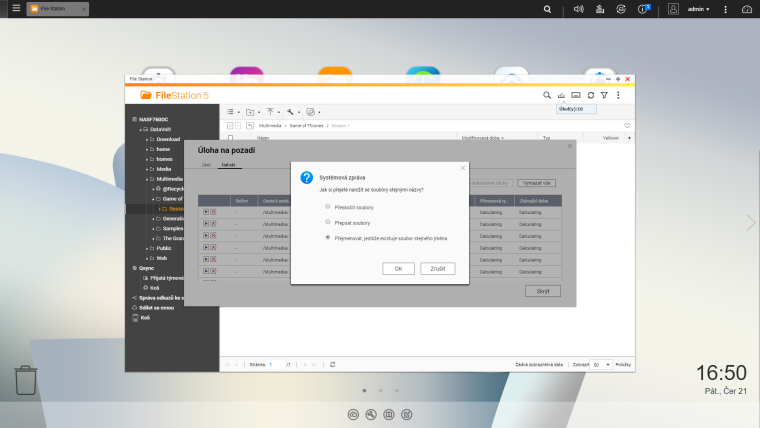
Task: Go to the next desktop page arrow
Action: 750,222
